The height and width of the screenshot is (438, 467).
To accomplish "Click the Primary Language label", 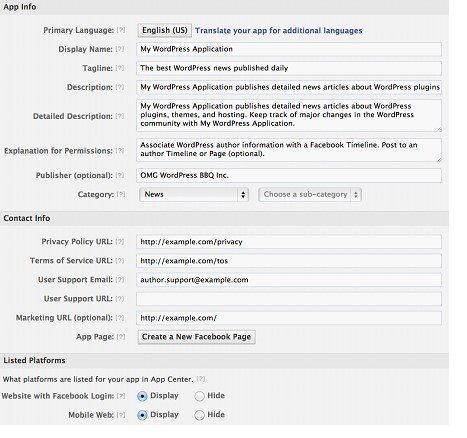I will pyautogui.click(x=78, y=30).
